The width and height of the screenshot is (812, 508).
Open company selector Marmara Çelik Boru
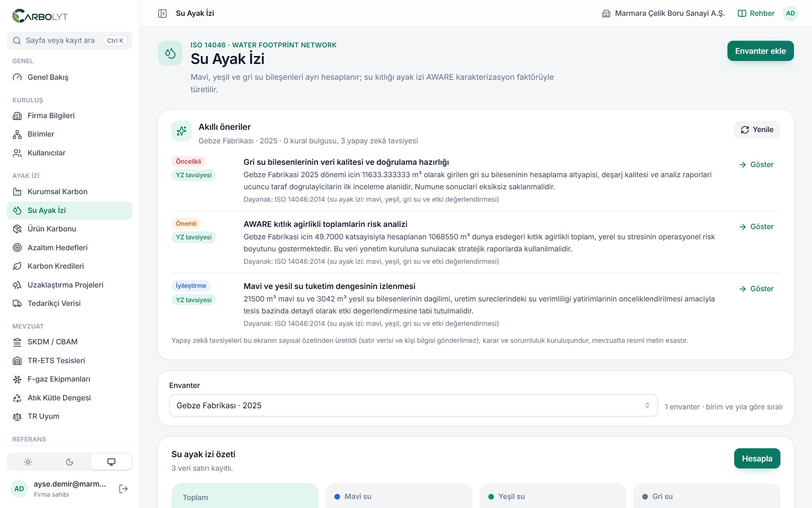pos(663,14)
